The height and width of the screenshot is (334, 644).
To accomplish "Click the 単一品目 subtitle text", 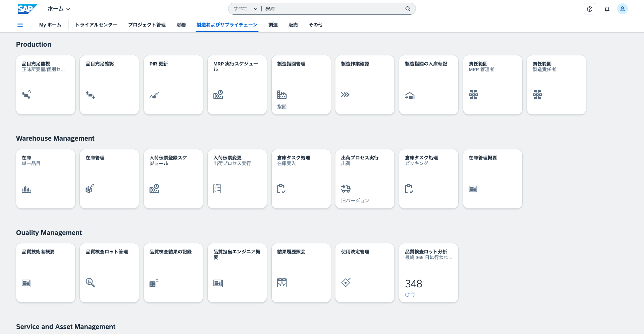I will [x=31, y=163].
